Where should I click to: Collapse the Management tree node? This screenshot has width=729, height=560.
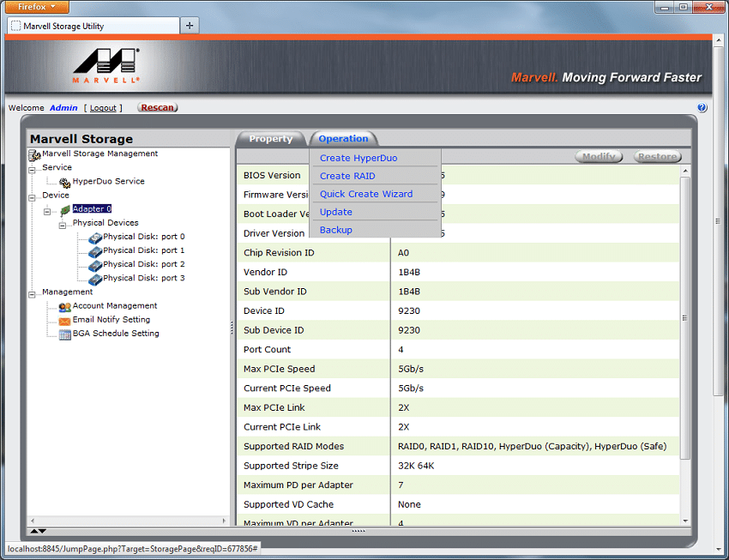pyautogui.click(x=32, y=295)
